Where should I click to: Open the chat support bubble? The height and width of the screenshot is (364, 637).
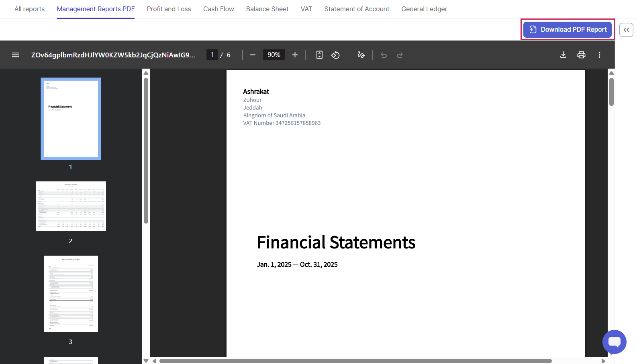[614, 342]
